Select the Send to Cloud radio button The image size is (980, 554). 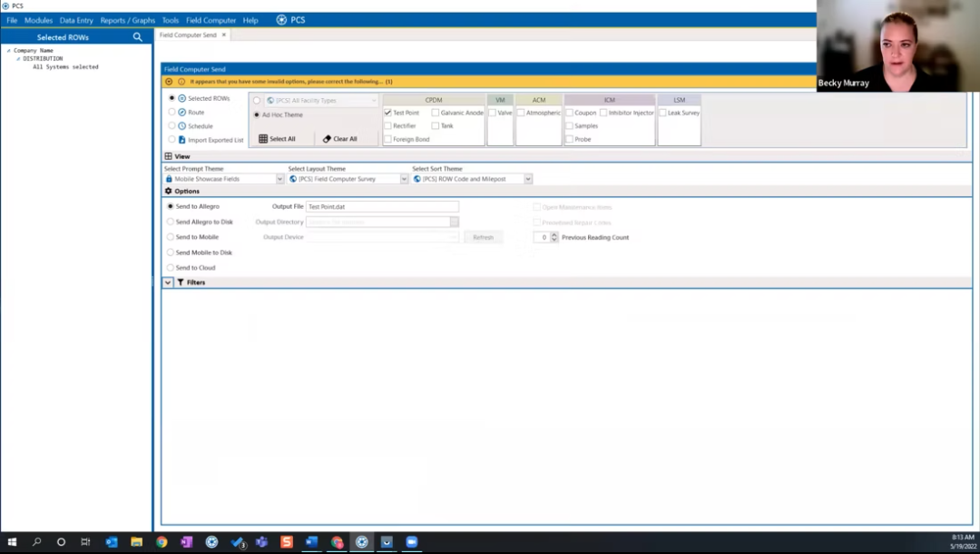170,267
